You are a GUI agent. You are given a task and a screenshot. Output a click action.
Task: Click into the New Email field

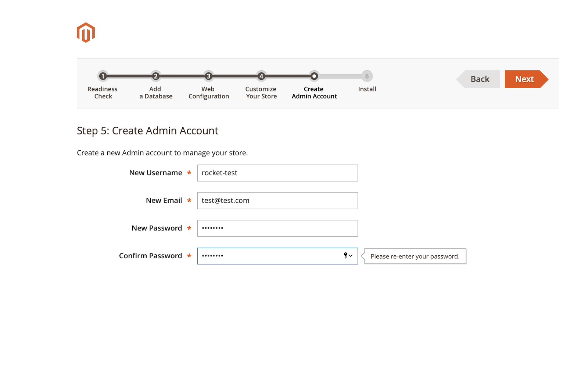pos(277,201)
